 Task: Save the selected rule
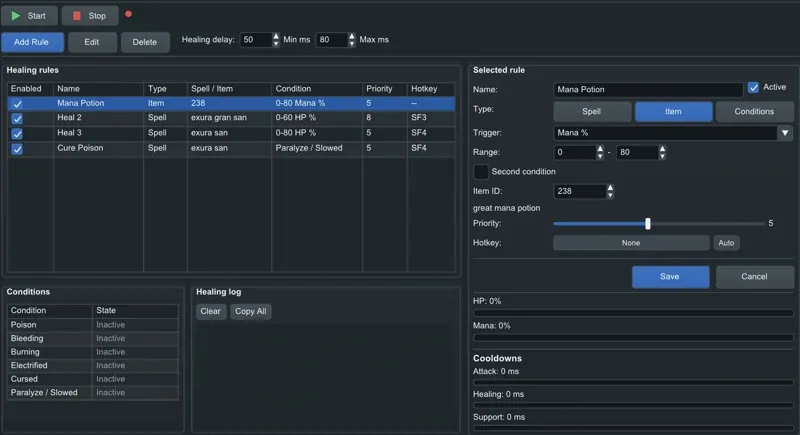670,277
